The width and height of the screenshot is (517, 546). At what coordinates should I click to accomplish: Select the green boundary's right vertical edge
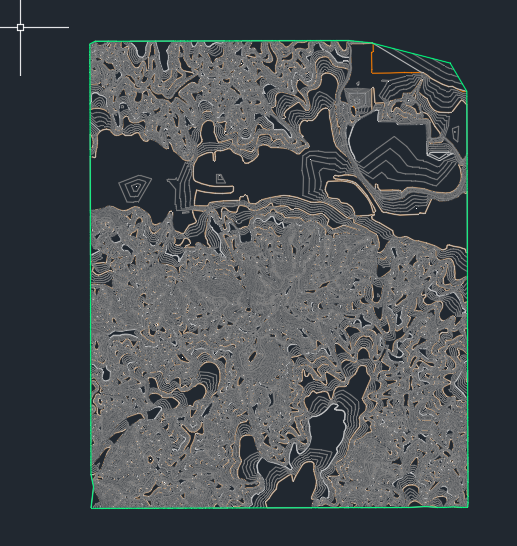click(x=467, y=299)
